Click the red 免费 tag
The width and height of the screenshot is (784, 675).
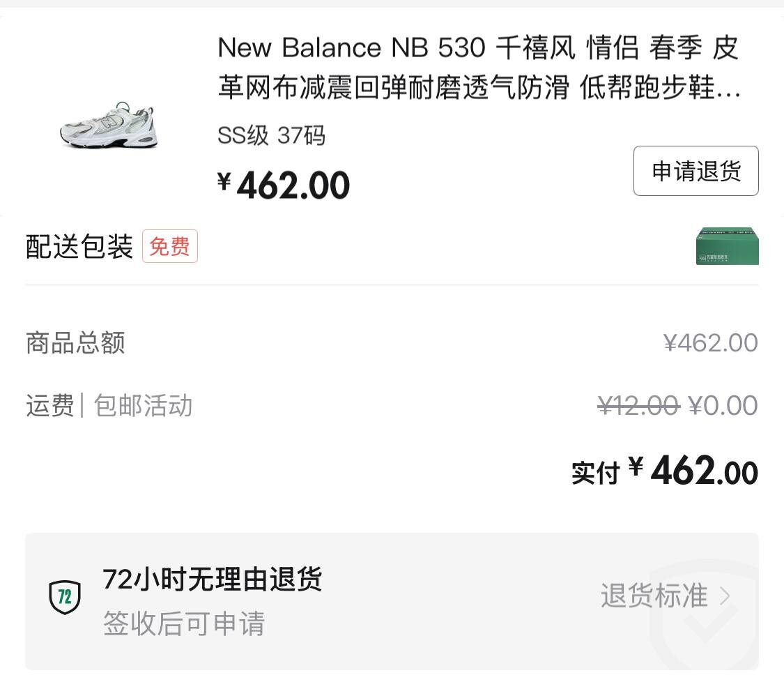[x=170, y=246]
